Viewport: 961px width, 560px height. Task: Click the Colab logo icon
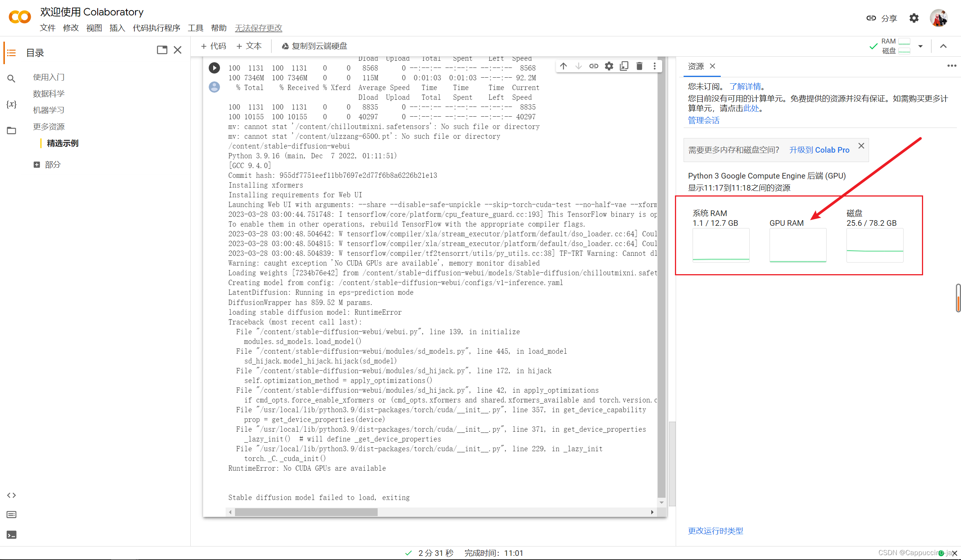[20, 17]
